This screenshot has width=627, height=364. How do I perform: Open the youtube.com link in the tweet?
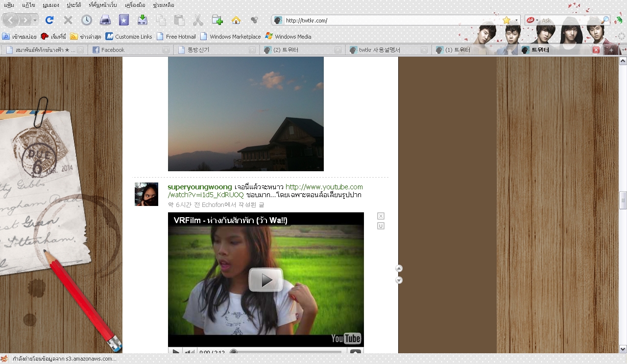pos(265,191)
